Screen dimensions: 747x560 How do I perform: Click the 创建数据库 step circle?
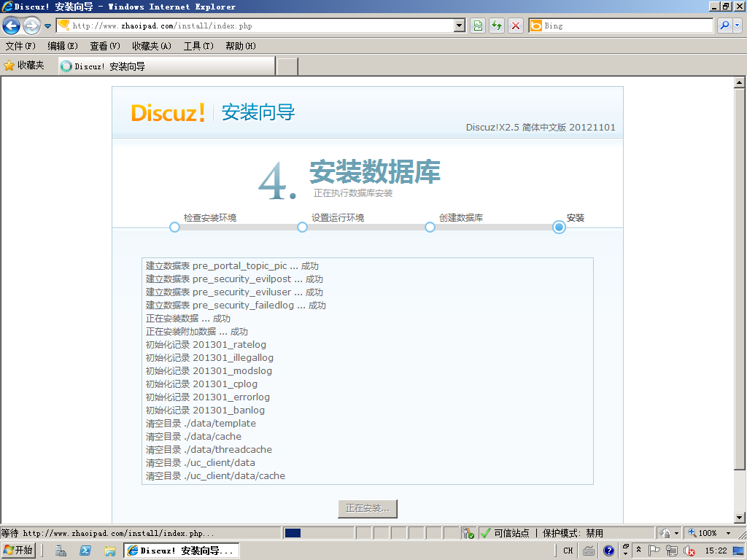pyautogui.click(x=430, y=227)
